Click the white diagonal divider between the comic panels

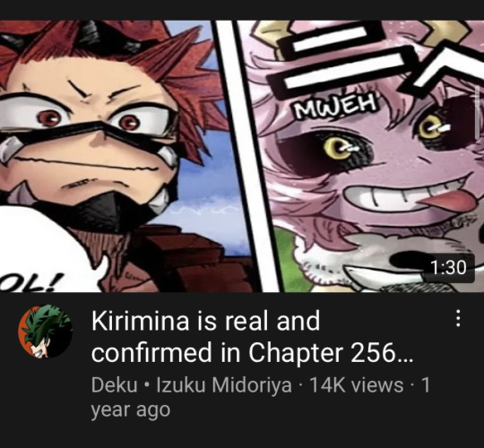tap(247, 156)
